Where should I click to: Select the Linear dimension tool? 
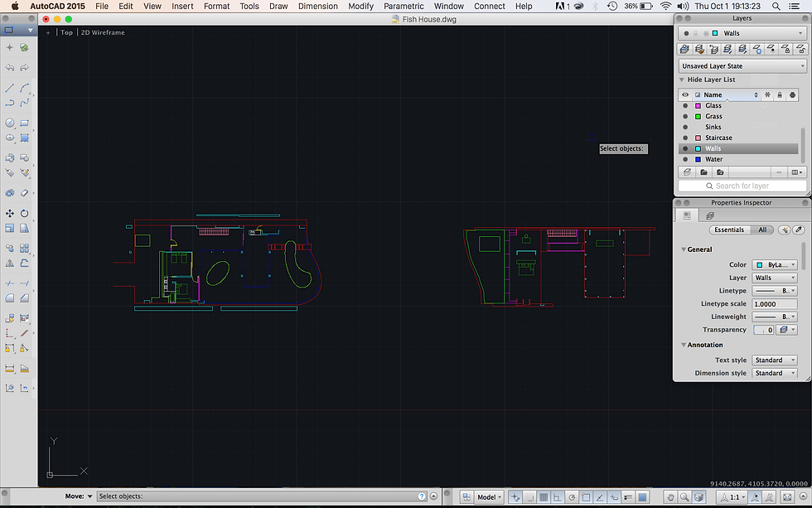click(x=9, y=368)
